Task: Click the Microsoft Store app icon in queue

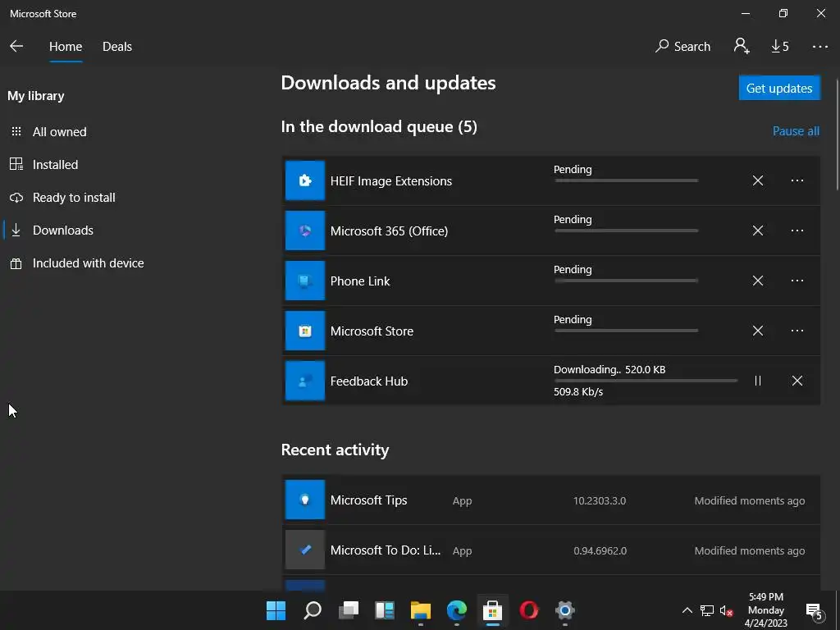Action: 305,331
